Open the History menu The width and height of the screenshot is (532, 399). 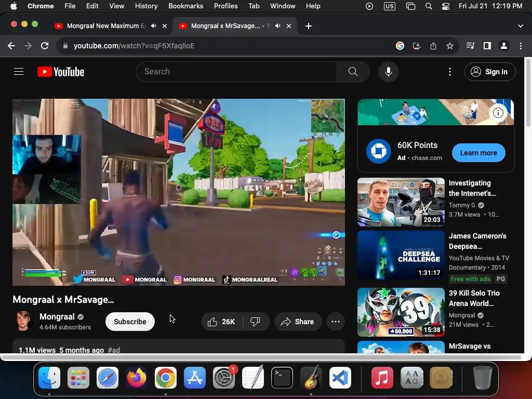coord(146,6)
